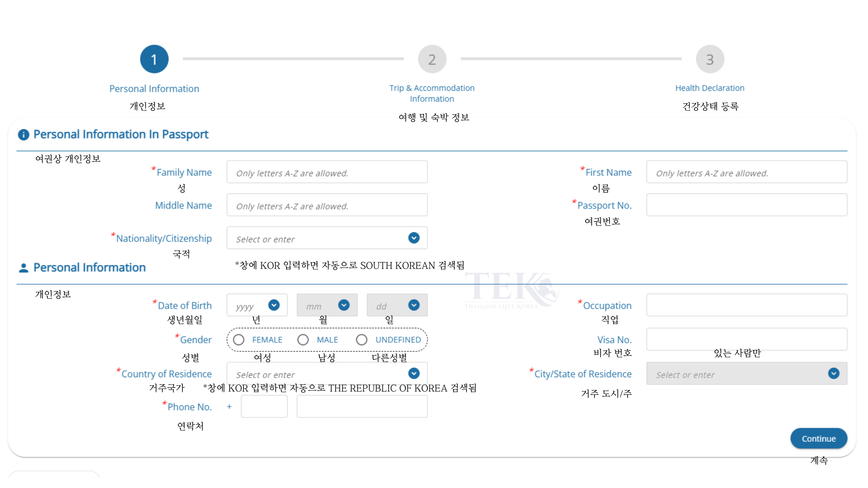Click the plus sign before the phone country code
This screenshot has height=488, width=868.
tap(229, 406)
